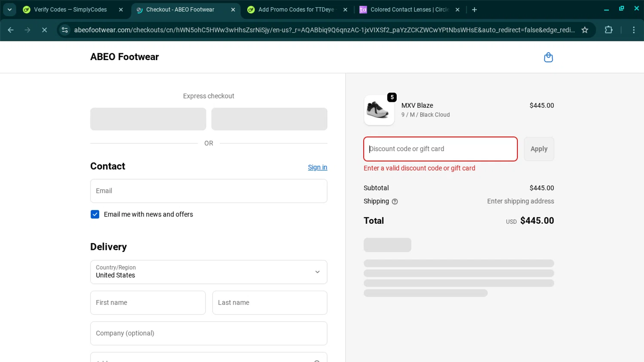Click the MXV Blaze product name
Screen dimensions: 644x362
(x=417, y=105)
